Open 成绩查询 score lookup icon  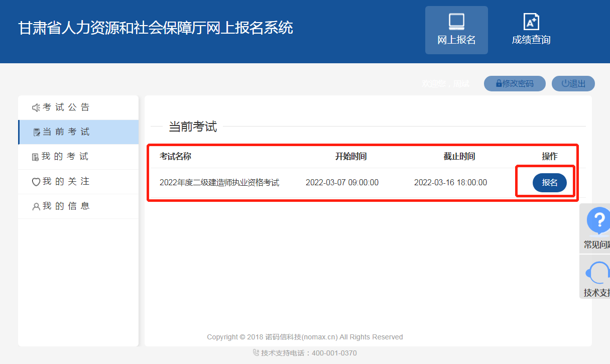531,23
